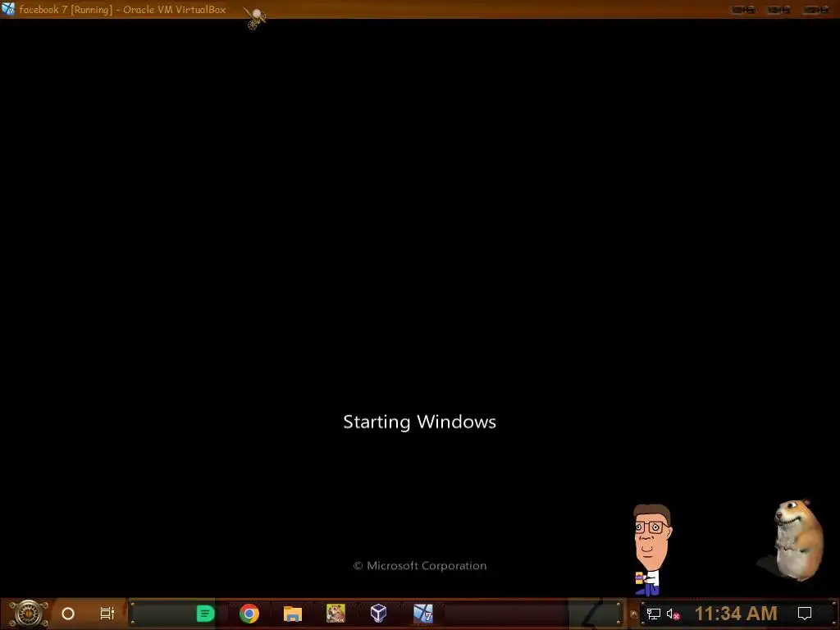Open the green chat app on taskbar

click(x=205, y=614)
